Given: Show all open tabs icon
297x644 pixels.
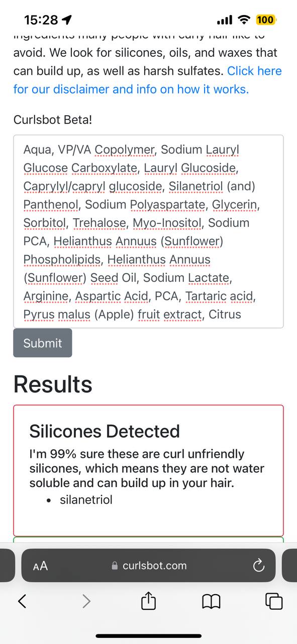Looking at the screenshot, I should point(274,601).
